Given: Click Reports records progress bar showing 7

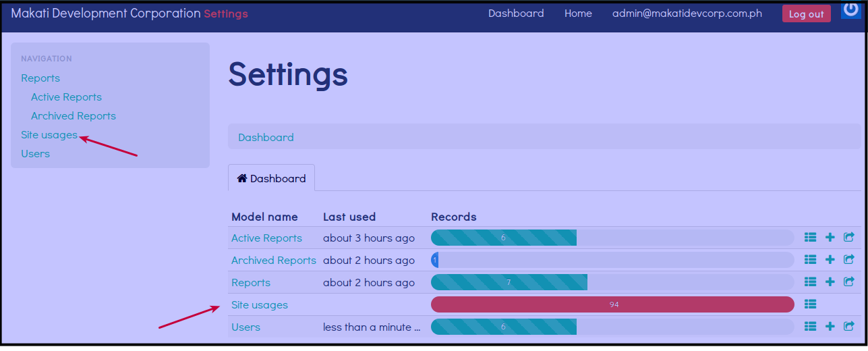Looking at the screenshot, I should pos(612,282).
